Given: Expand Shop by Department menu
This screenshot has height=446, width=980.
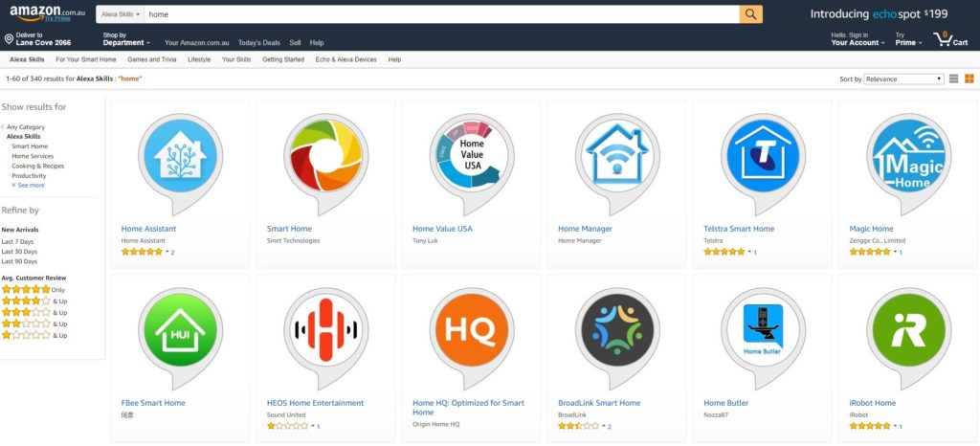Looking at the screenshot, I should [x=126, y=39].
